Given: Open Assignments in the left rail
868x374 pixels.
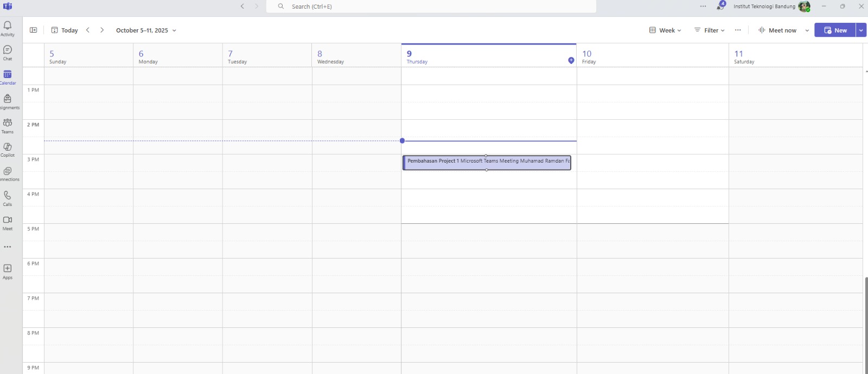Looking at the screenshot, I should point(8,101).
